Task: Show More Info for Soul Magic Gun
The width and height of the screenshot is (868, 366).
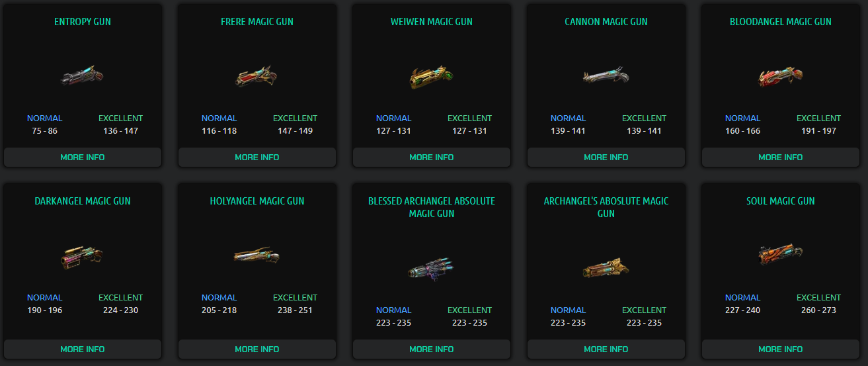Action: coord(781,349)
